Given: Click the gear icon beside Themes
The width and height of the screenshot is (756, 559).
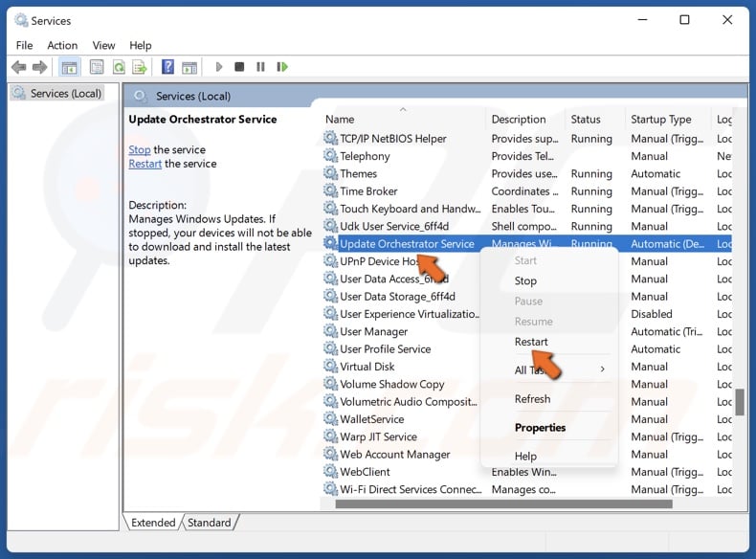Looking at the screenshot, I should pos(330,172).
